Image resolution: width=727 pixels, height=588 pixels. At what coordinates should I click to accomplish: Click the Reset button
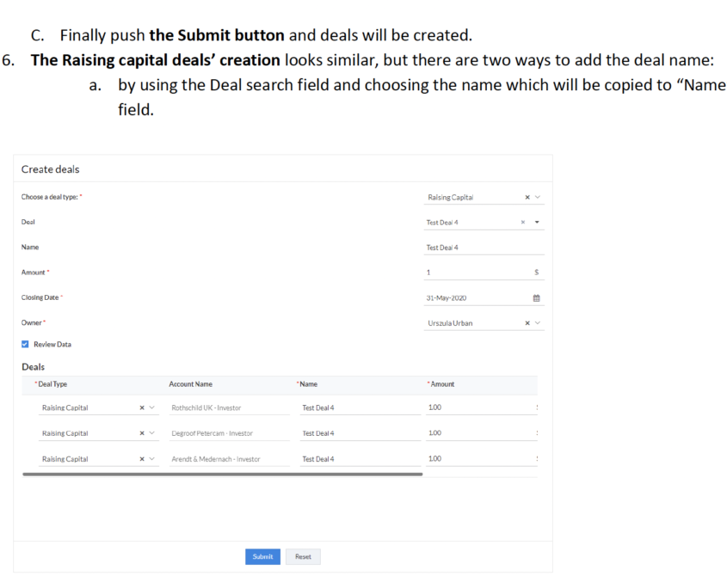pos(303,556)
